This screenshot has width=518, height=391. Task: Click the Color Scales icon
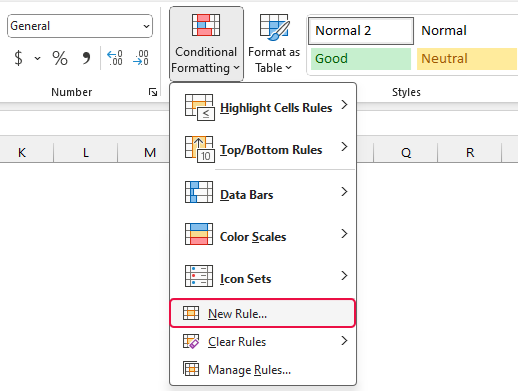(x=199, y=234)
